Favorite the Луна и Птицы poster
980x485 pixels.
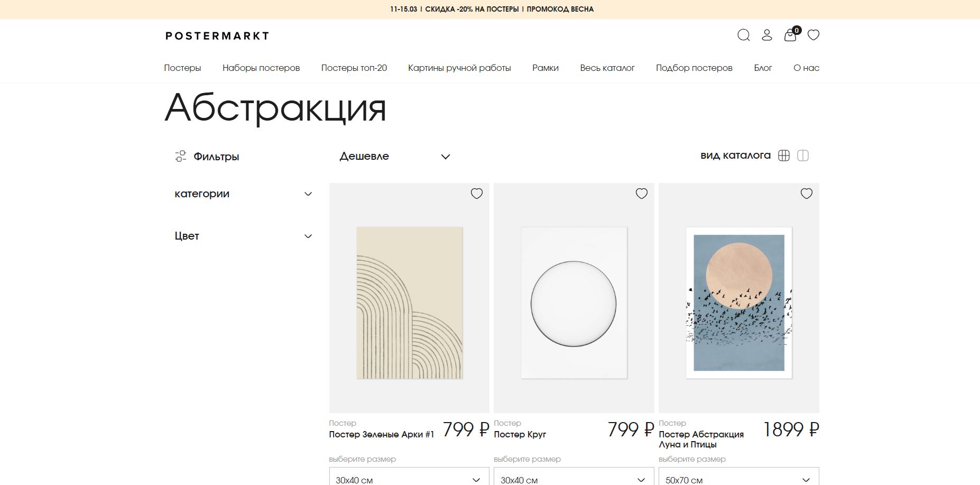[x=806, y=194]
